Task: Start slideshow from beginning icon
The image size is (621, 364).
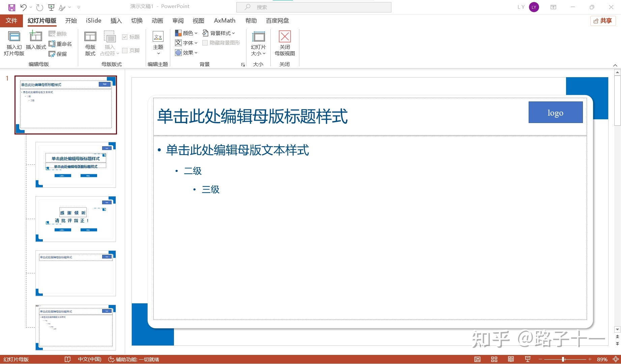Action: (52, 7)
